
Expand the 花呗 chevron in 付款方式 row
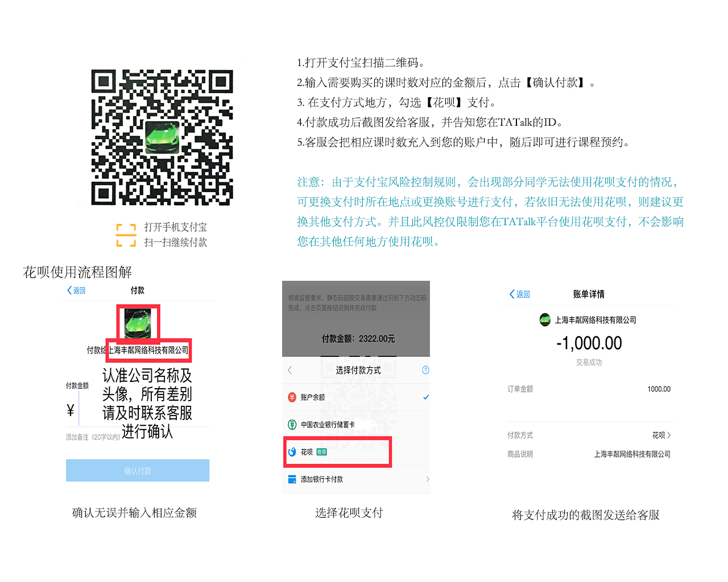[x=669, y=435]
